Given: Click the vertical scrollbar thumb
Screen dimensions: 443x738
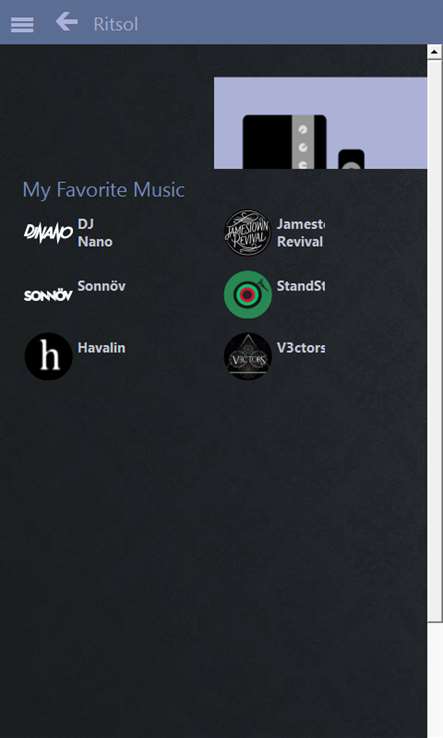Looking at the screenshot, I should [434, 340].
